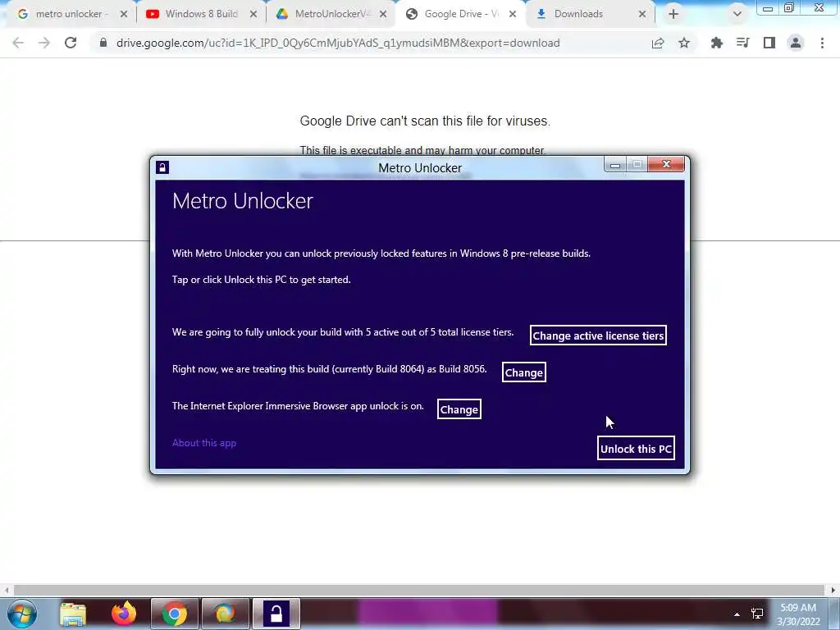This screenshot has width=840, height=630.
Task: Expand the tab search dropdown arrow
Action: pos(737,14)
